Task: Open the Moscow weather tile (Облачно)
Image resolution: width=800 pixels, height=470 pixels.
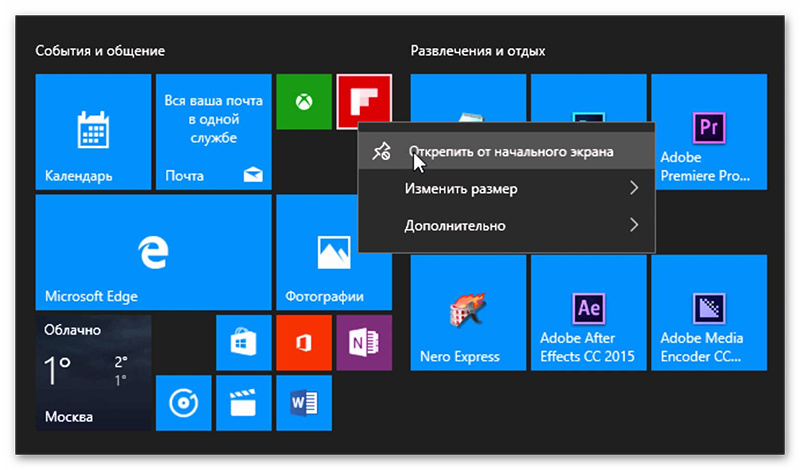Action: [x=93, y=373]
